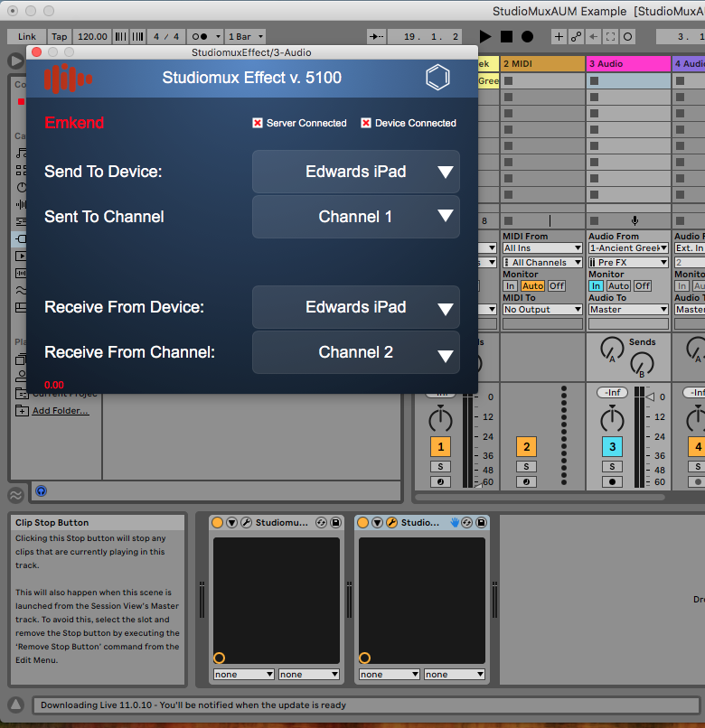Select the 4 Audio track header

pyautogui.click(x=690, y=63)
